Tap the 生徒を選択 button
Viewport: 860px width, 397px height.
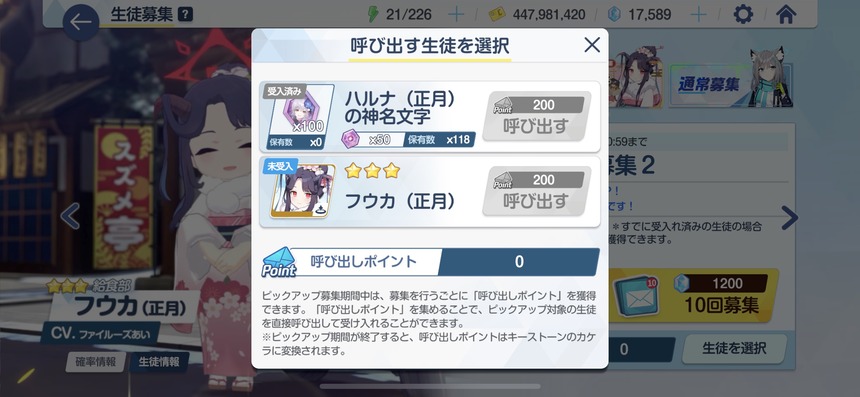734,348
